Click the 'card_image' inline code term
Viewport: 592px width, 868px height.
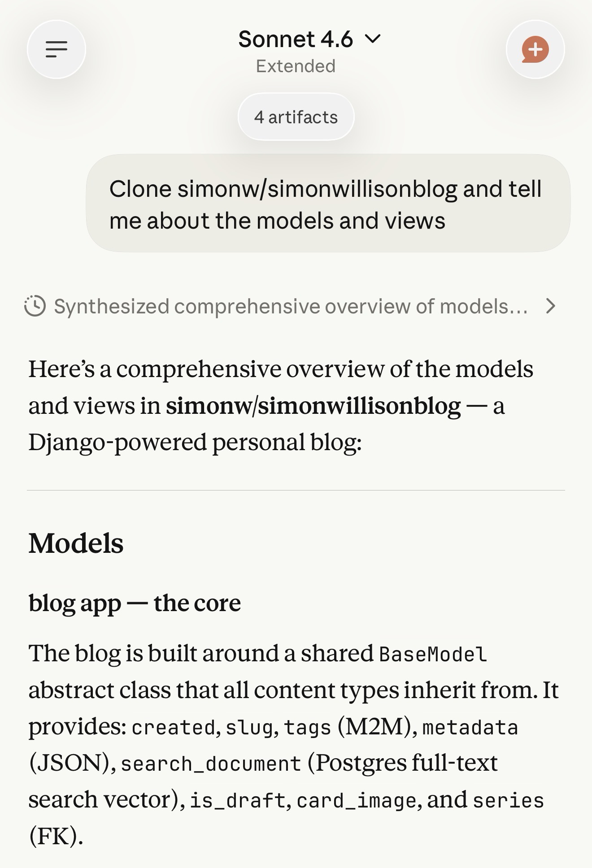(357, 801)
